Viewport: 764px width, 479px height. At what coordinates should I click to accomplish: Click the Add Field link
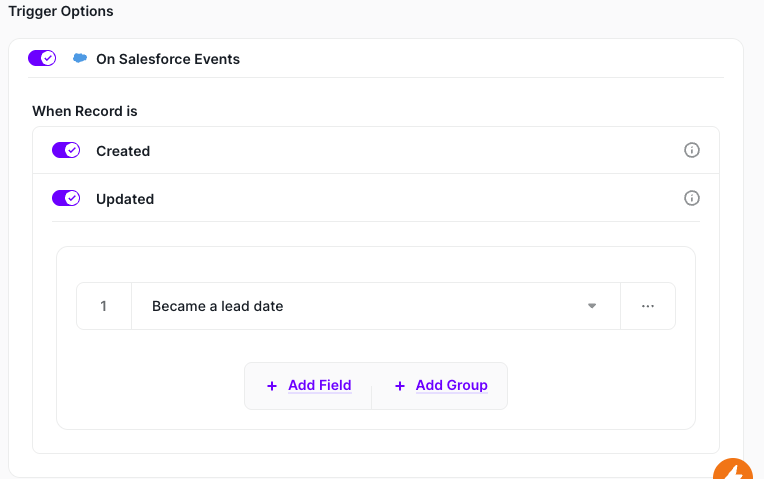319,385
